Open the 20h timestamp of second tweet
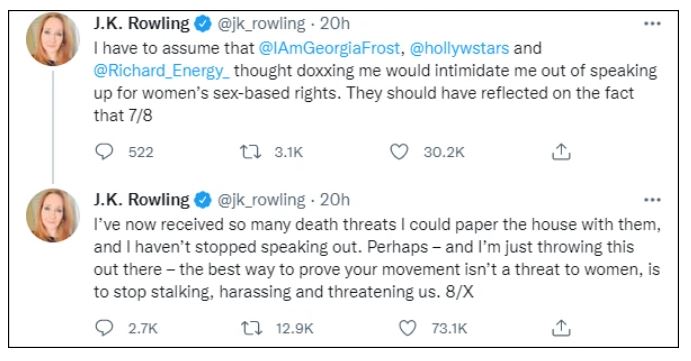691x361 pixels. 335,200
